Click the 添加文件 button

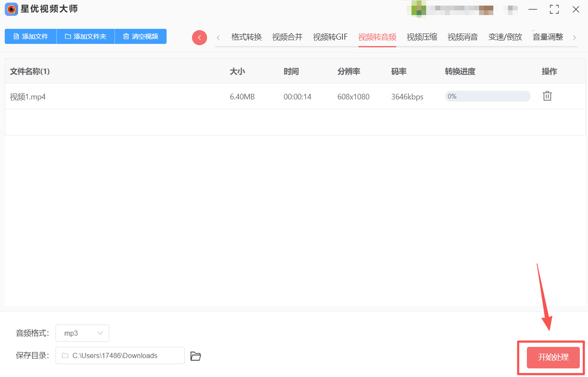point(31,37)
